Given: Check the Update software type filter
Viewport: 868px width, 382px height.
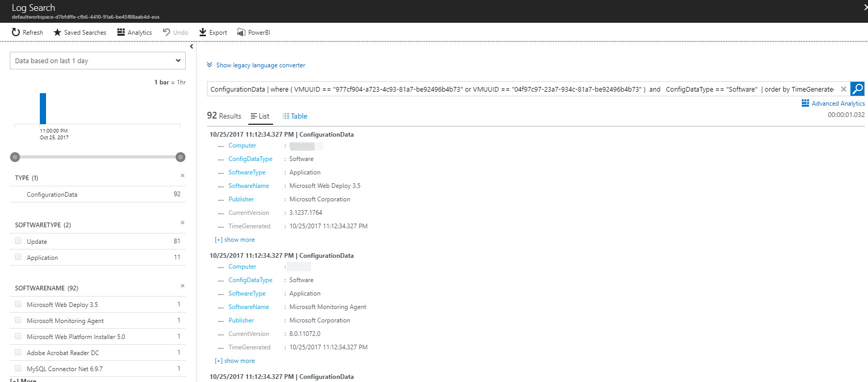Looking at the screenshot, I should (18, 241).
